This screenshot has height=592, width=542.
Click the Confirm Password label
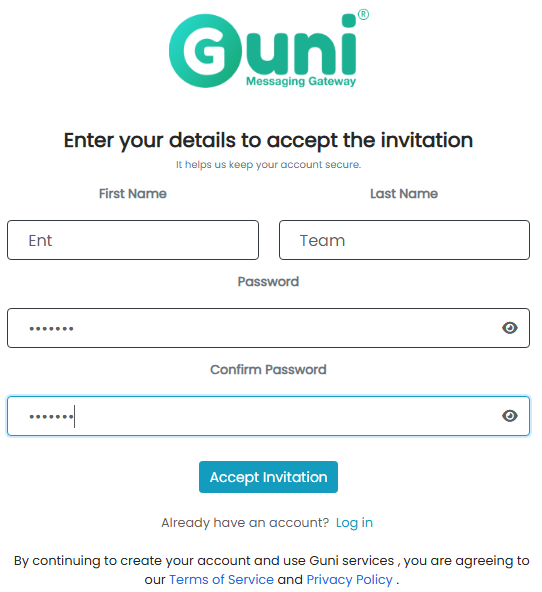[268, 370]
